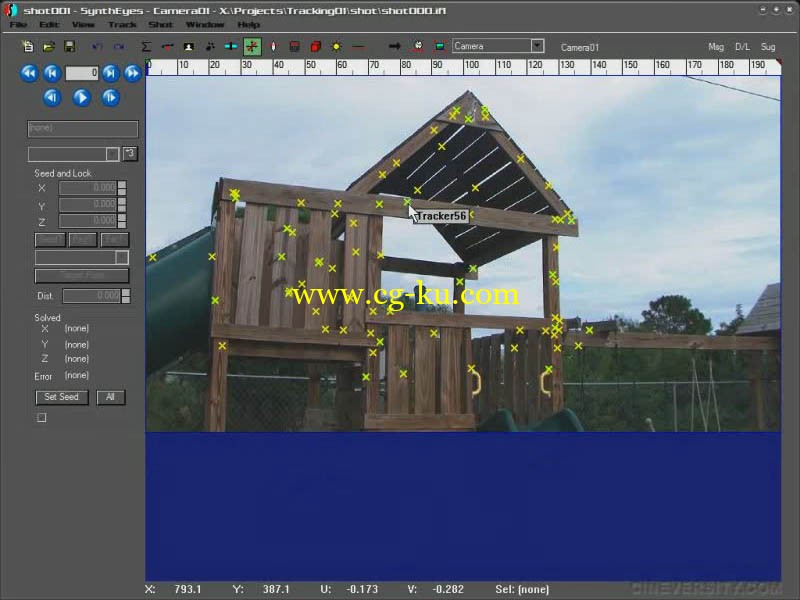
Task: Open the Summary sigma panel
Action: pos(146,46)
